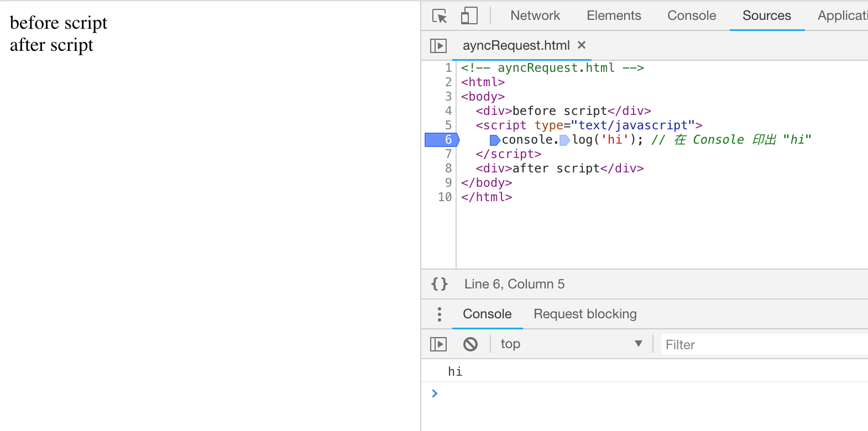Click 'before script' text on the page

coord(59,23)
